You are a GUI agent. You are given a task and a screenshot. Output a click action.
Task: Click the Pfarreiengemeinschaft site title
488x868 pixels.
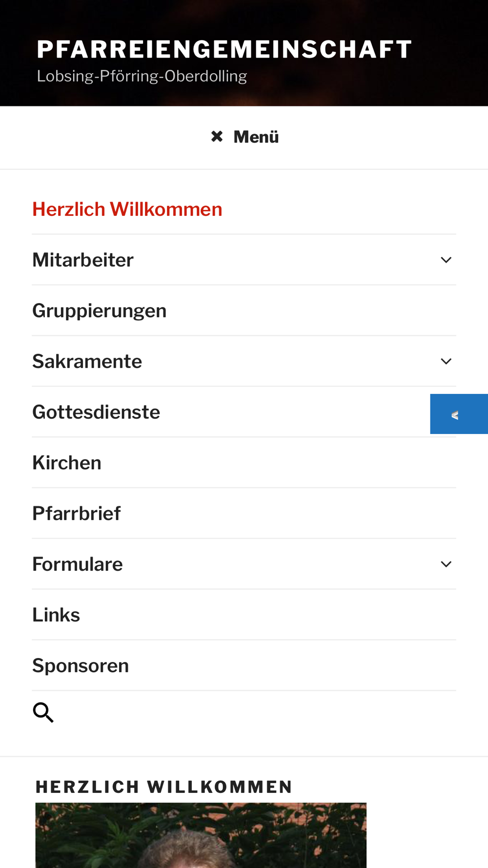click(x=224, y=50)
